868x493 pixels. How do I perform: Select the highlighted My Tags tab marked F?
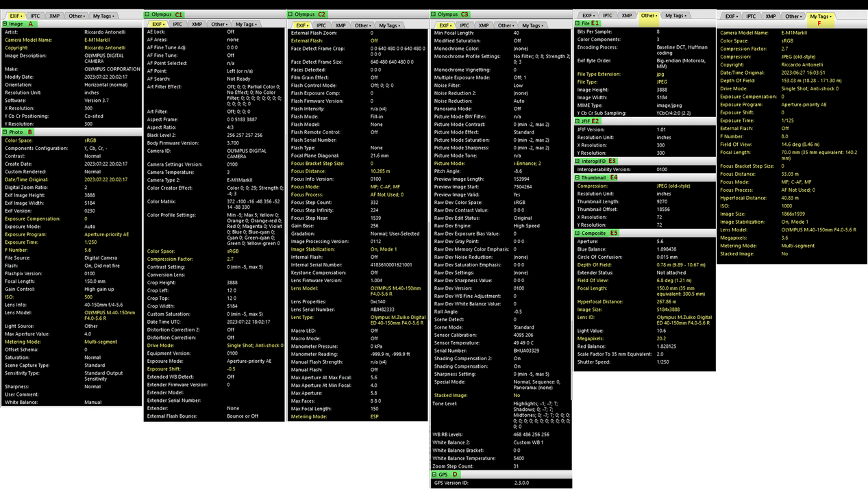point(820,16)
